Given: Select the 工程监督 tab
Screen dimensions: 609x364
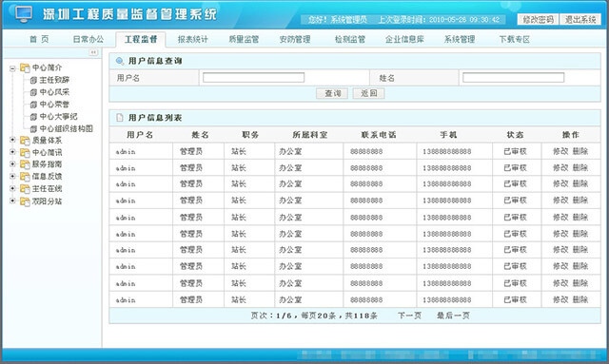Looking at the screenshot, I should tap(141, 39).
